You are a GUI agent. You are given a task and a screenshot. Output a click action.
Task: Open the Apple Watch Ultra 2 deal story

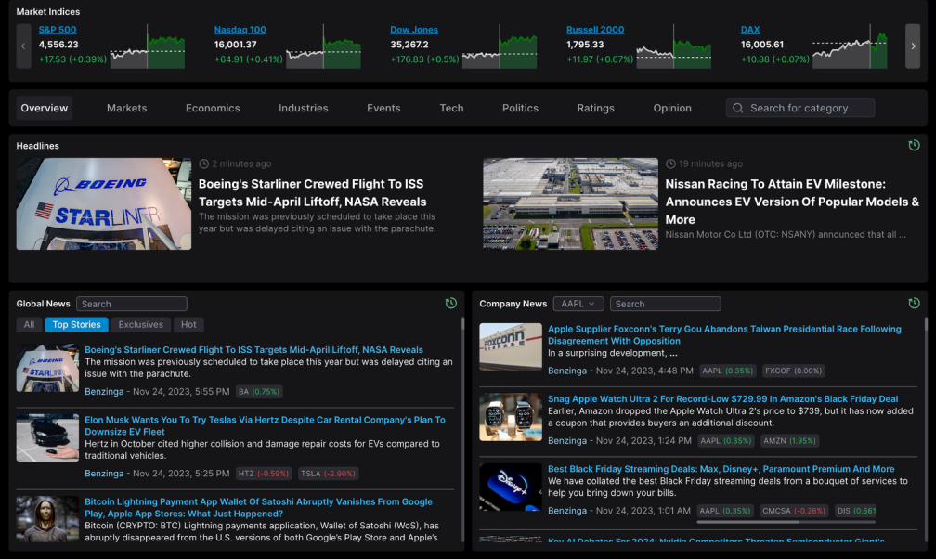pos(722,398)
